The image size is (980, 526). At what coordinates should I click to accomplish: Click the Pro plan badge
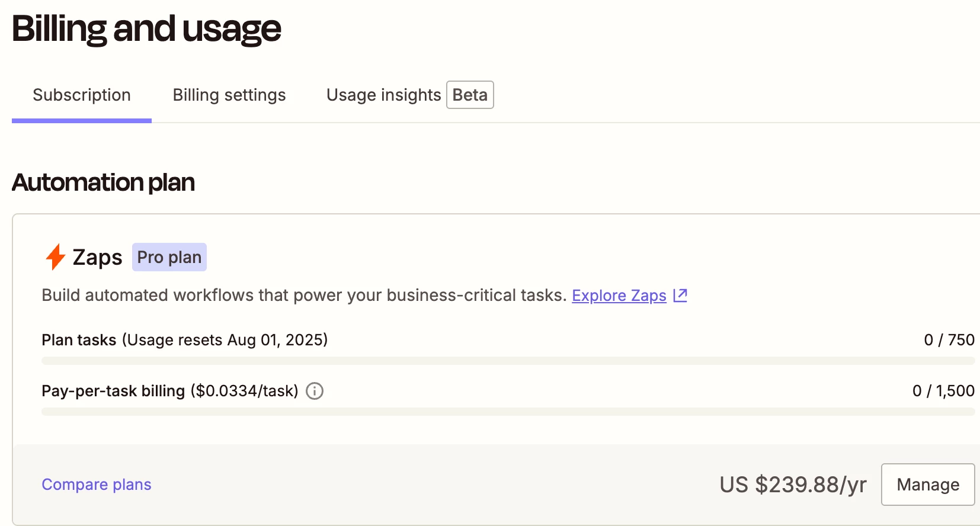[x=169, y=257]
